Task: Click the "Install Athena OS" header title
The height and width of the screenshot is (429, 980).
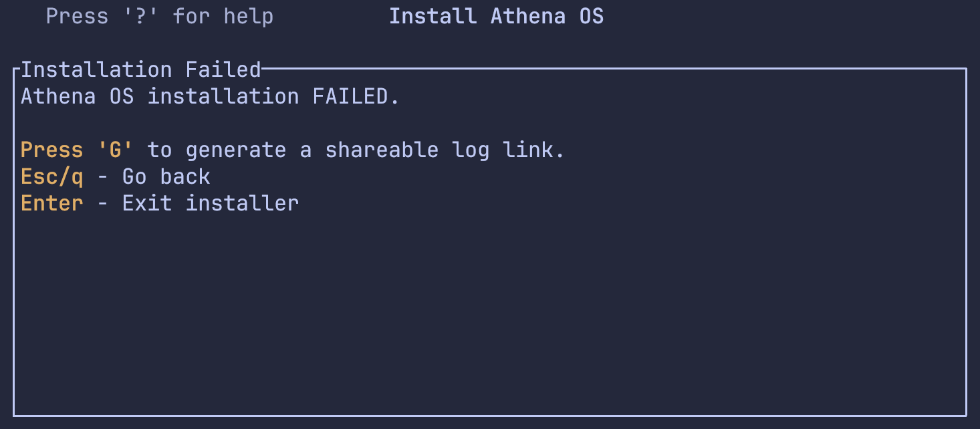Action: click(496, 16)
